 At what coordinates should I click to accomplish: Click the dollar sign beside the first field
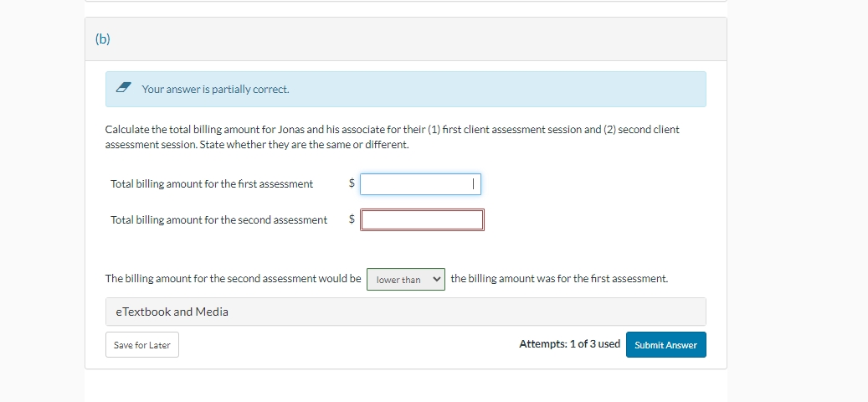(352, 183)
